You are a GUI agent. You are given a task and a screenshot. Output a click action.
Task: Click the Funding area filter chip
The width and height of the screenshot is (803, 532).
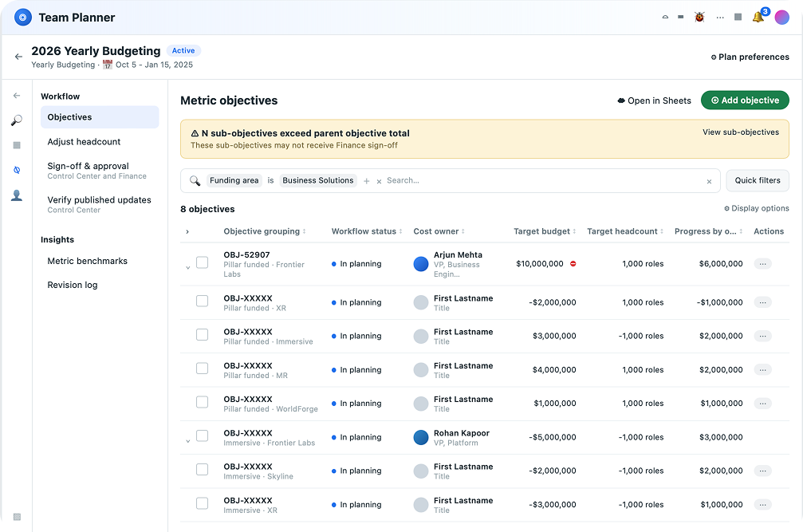(234, 181)
